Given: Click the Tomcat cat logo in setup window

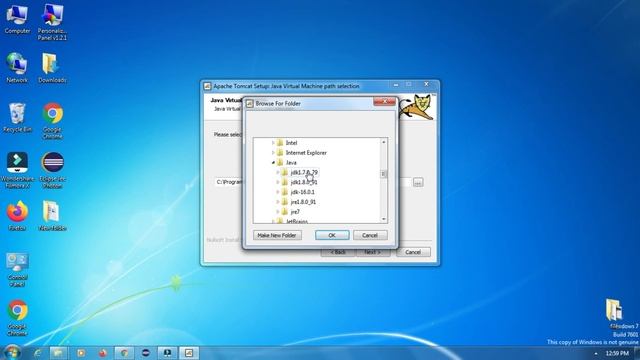Looking at the screenshot, I should pyautogui.click(x=417, y=107).
